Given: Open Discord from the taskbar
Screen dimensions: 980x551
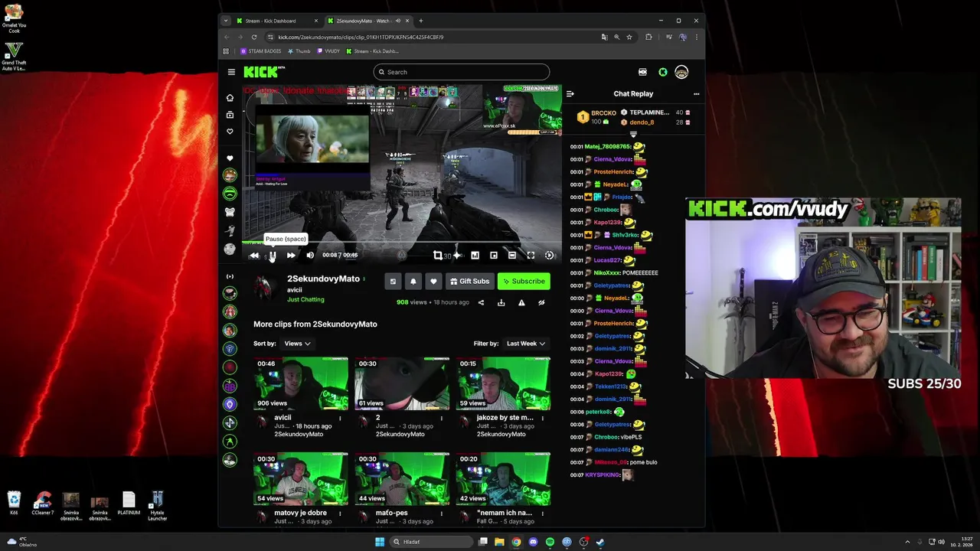Looking at the screenshot, I should pos(533,542).
